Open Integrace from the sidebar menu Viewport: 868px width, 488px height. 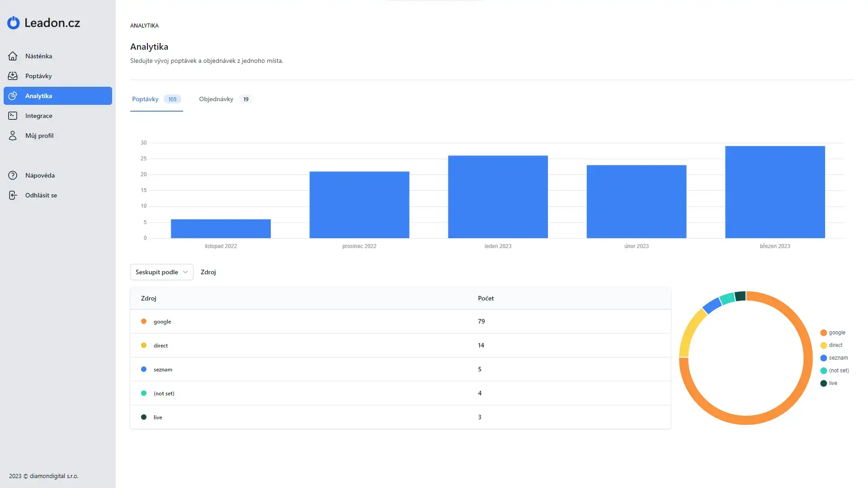pyautogui.click(x=39, y=116)
